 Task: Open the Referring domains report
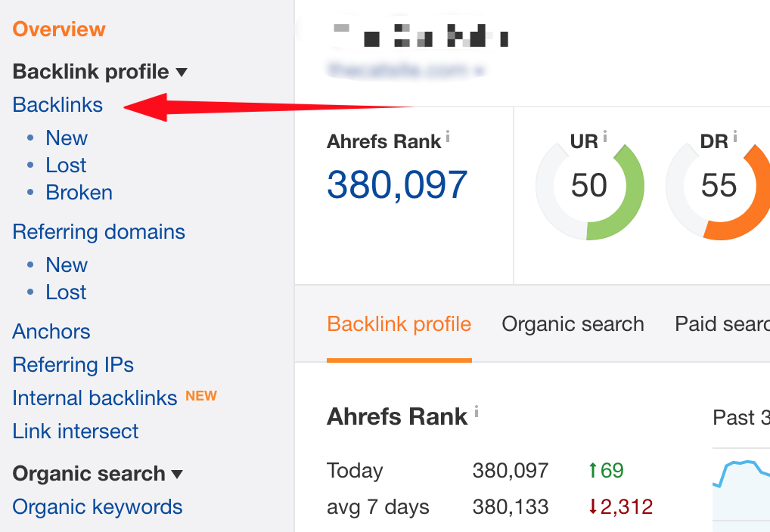[98, 232]
